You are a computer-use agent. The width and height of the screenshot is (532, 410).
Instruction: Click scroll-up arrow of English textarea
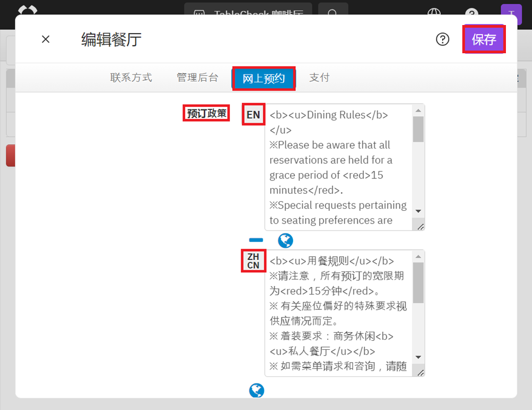click(x=418, y=110)
